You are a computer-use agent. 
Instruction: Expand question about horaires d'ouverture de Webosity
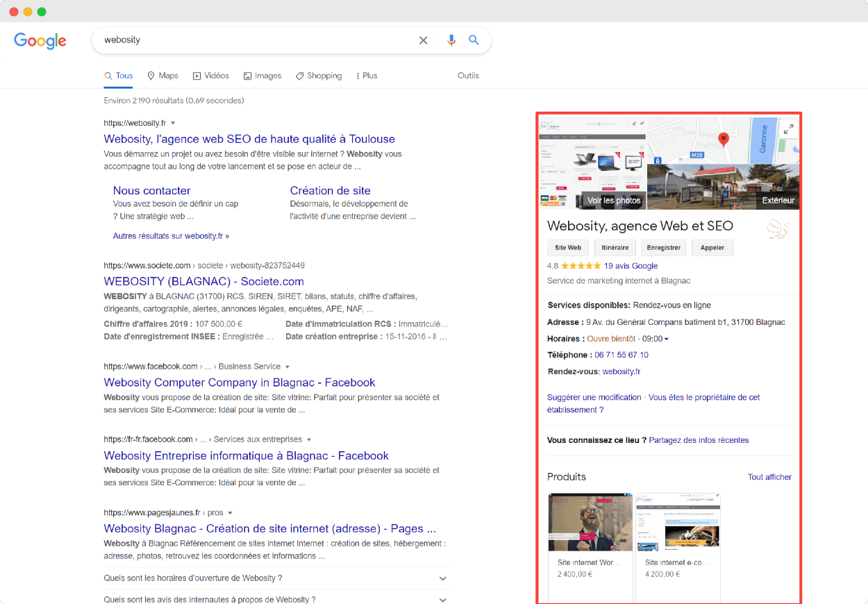(x=276, y=578)
